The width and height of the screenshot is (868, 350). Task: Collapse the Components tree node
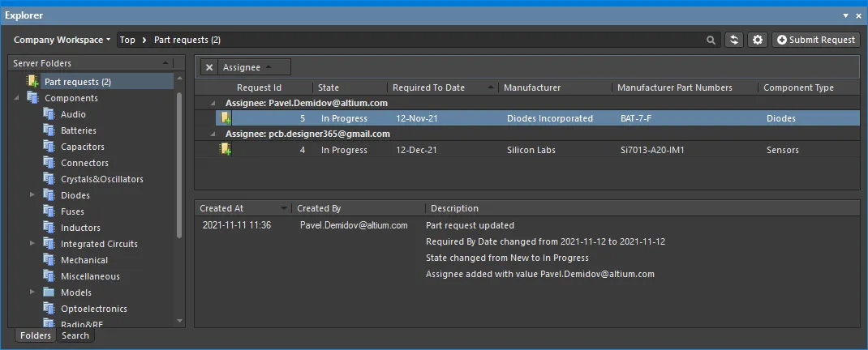pyautogui.click(x=15, y=98)
